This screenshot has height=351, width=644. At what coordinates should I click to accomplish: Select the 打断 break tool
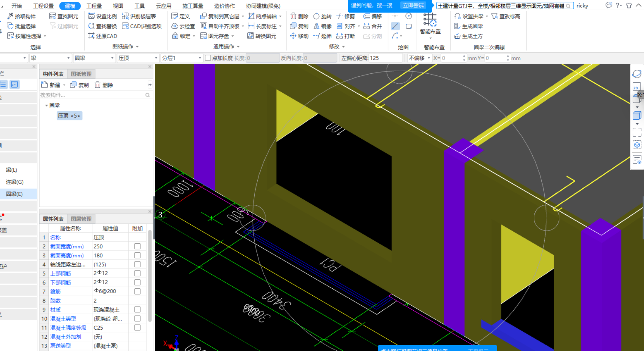[x=345, y=36]
